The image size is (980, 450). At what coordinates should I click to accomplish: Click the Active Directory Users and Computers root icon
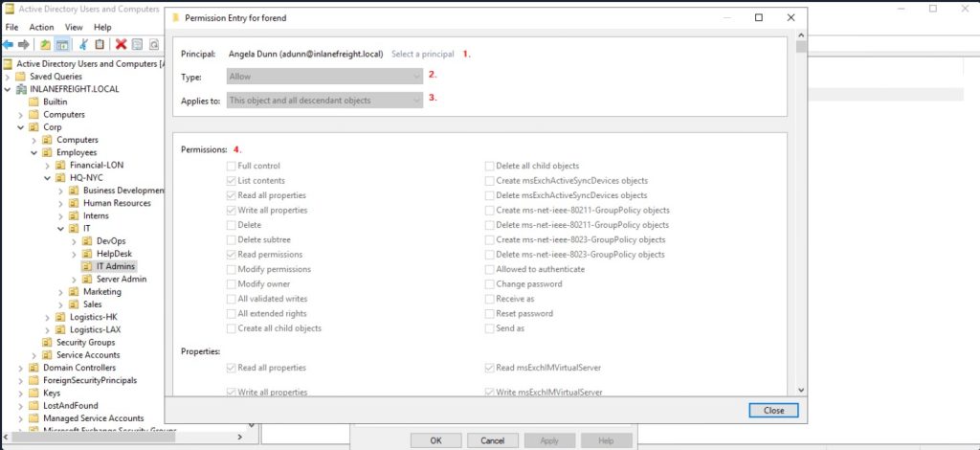[8, 64]
